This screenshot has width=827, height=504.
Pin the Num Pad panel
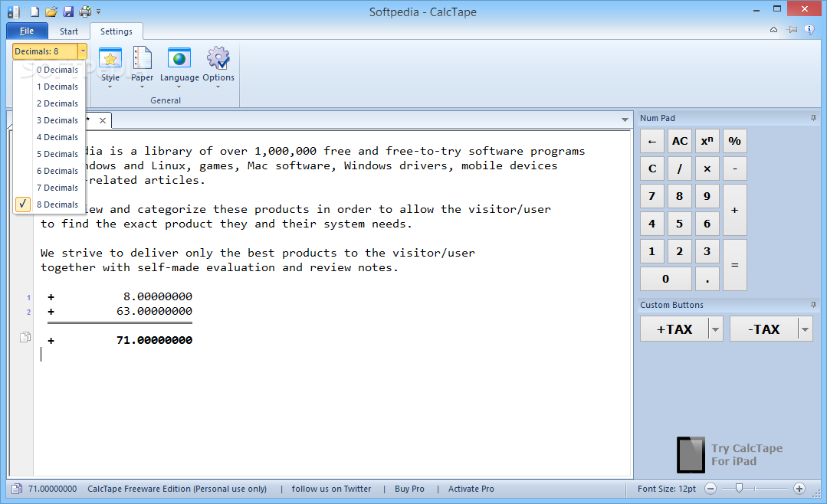[x=813, y=118]
